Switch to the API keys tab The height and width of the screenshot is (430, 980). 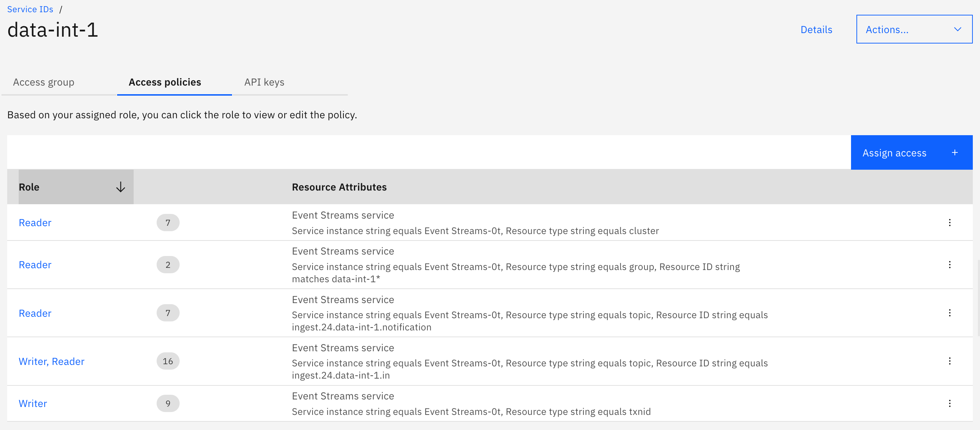point(264,82)
